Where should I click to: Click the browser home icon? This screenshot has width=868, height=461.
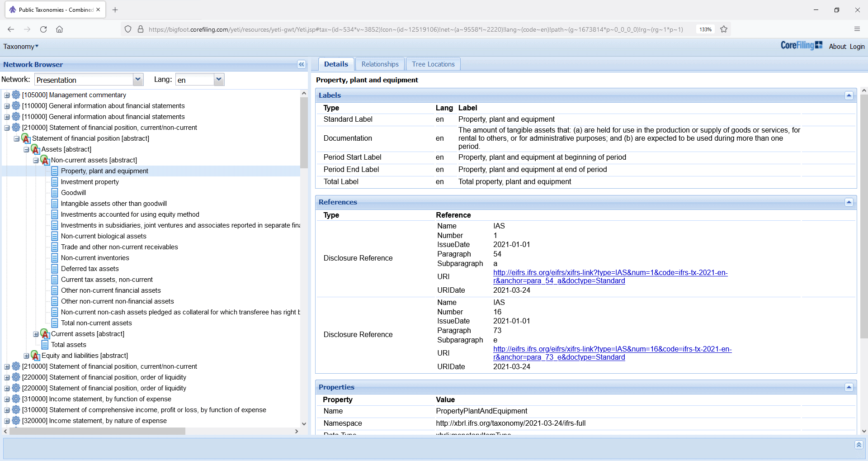coord(59,29)
